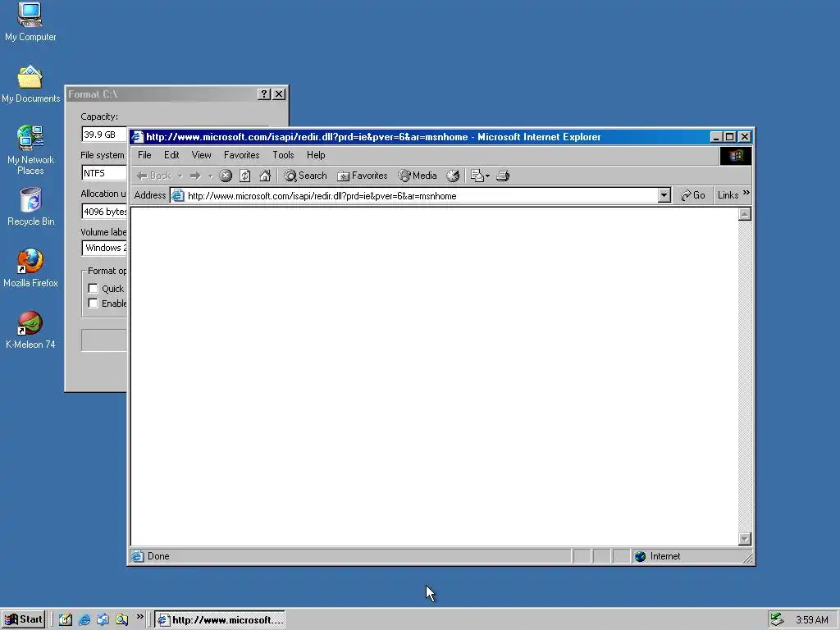The height and width of the screenshot is (630, 840).
Task: Open the File system NTFS combo box
Action: click(104, 173)
